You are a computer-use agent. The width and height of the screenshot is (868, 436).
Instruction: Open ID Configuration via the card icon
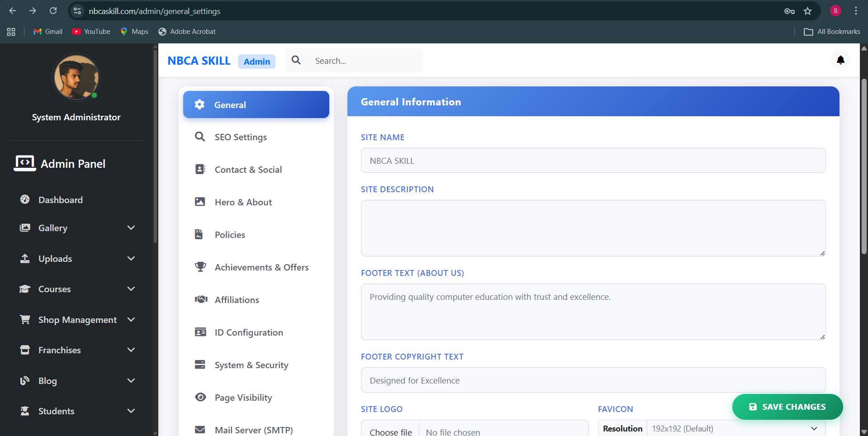(199, 332)
